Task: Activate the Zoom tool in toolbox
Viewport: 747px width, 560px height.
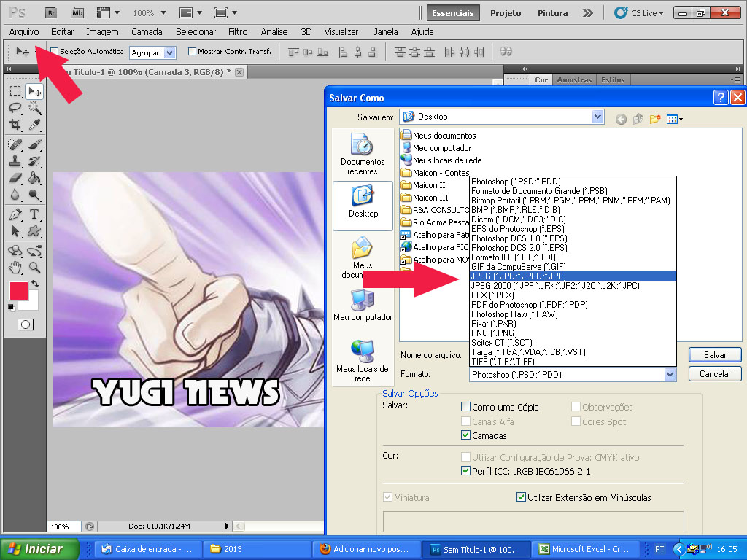Action: pos(34,268)
